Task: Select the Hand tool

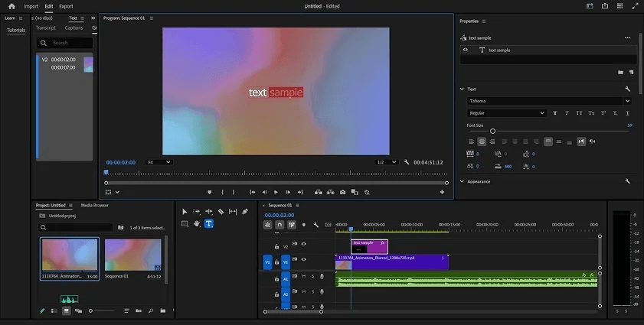Action: click(197, 223)
